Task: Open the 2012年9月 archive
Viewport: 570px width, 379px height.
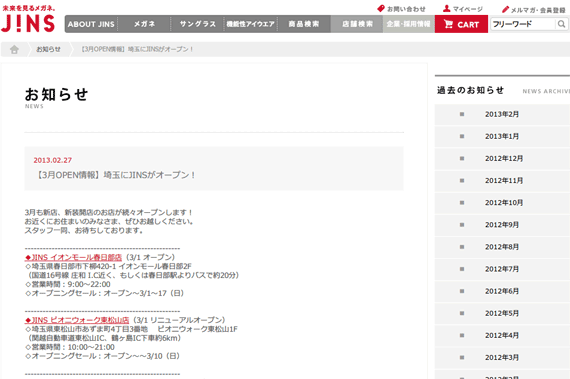Action: tap(502, 225)
